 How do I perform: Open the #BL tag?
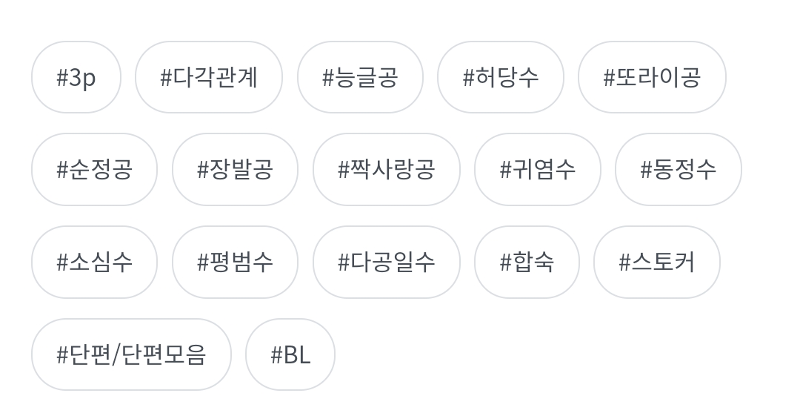point(290,354)
